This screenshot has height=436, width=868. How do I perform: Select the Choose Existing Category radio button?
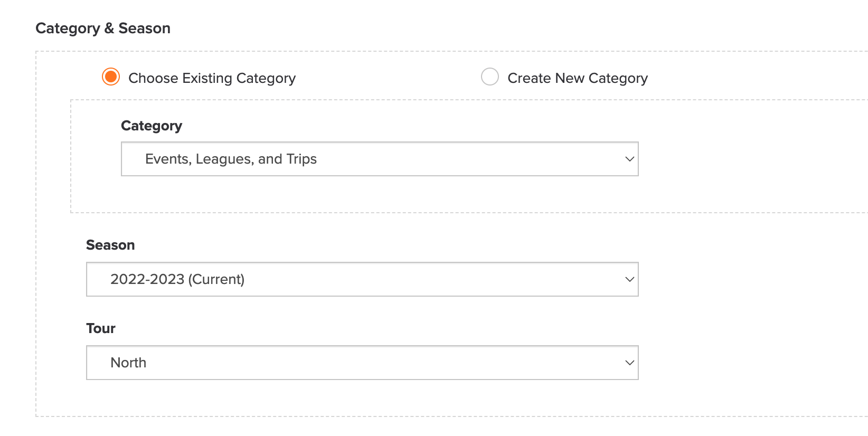[x=111, y=77]
